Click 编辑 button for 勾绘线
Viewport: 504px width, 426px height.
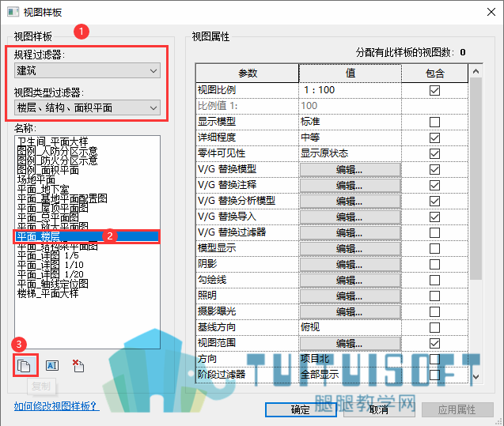(x=350, y=281)
